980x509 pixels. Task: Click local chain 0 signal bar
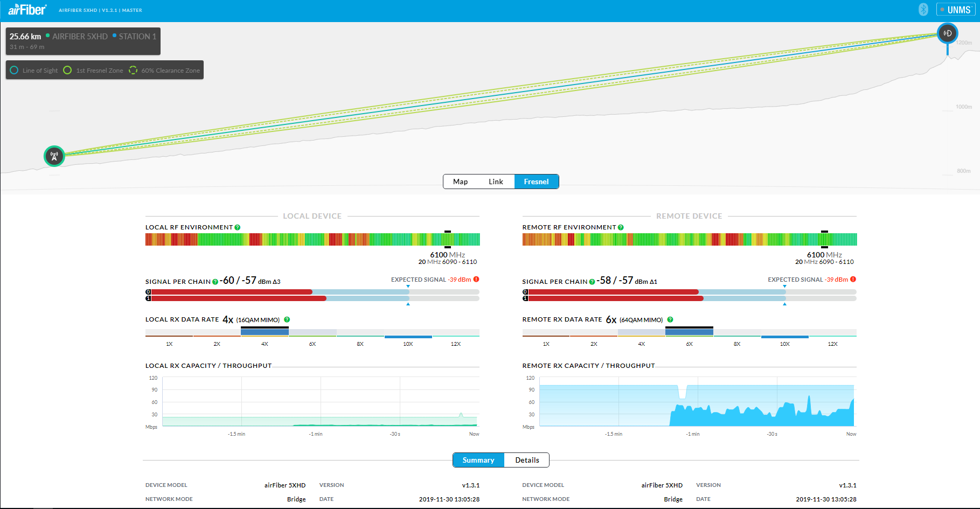pyautogui.click(x=312, y=292)
